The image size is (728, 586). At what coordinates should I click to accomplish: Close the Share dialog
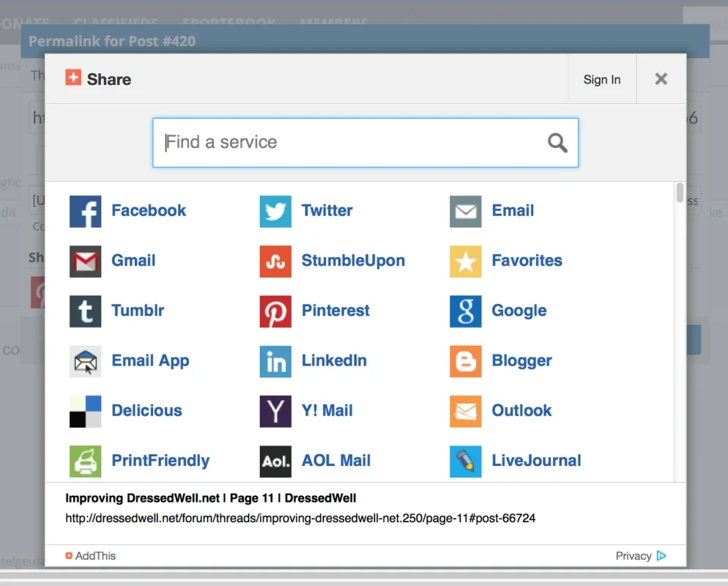[x=661, y=79]
